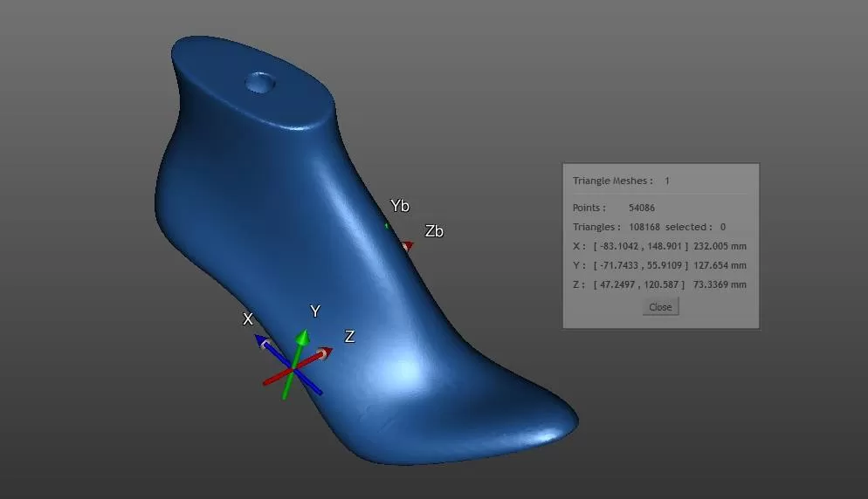Click the Z range row showing 73.3369 mm

pyautogui.click(x=659, y=284)
